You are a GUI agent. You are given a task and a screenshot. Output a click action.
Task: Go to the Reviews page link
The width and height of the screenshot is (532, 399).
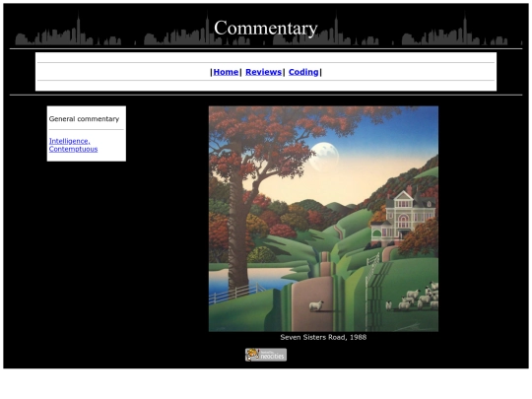click(264, 72)
